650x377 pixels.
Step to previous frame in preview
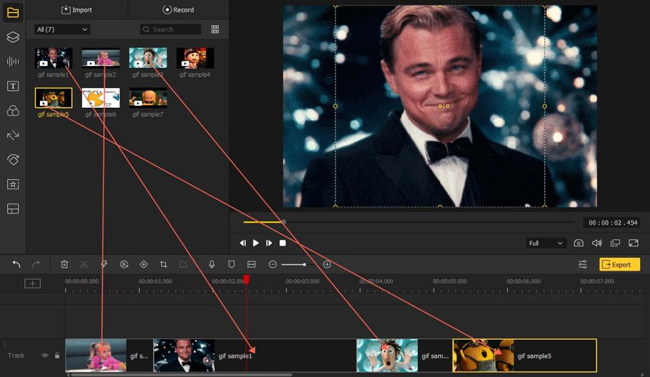tap(243, 243)
